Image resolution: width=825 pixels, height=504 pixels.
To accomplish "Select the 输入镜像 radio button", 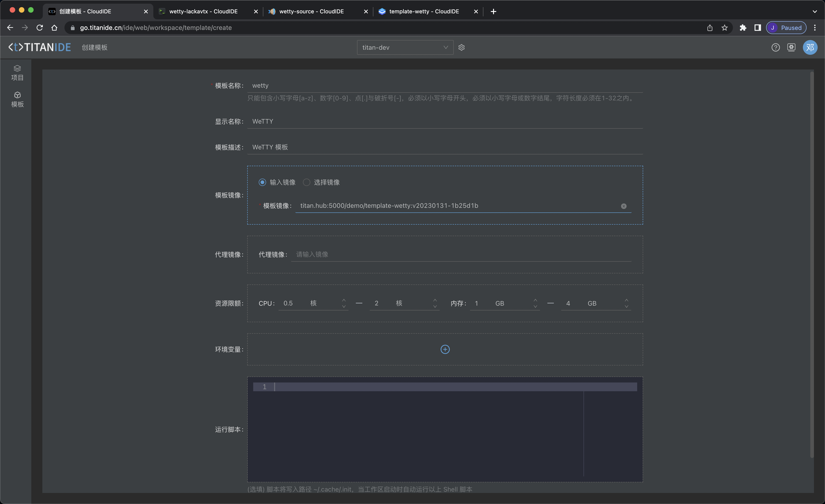I will 262,182.
